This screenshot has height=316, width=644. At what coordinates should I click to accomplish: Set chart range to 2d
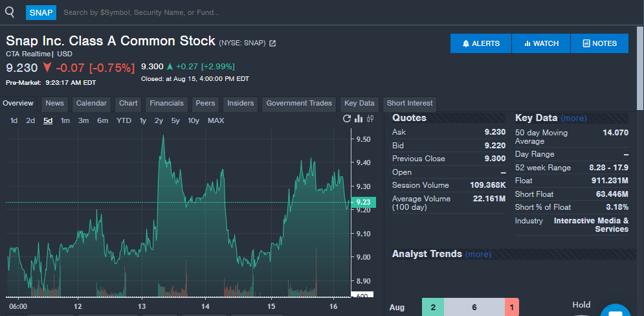tap(30, 121)
